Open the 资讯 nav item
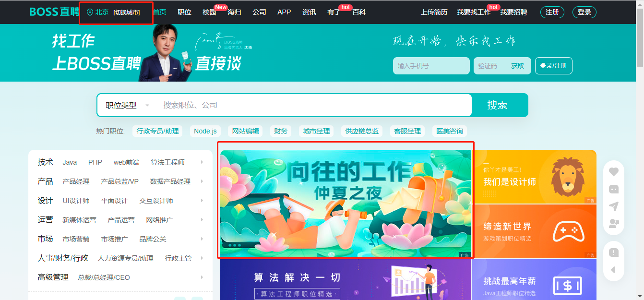This screenshot has height=300, width=644. tap(309, 12)
